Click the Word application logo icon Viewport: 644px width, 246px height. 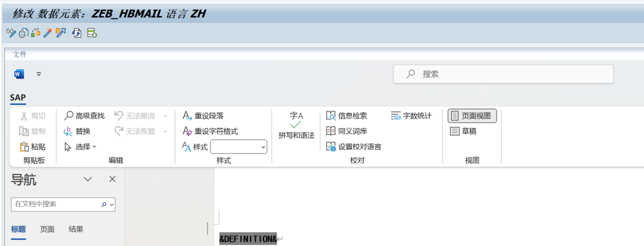click(x=19, y=74)
